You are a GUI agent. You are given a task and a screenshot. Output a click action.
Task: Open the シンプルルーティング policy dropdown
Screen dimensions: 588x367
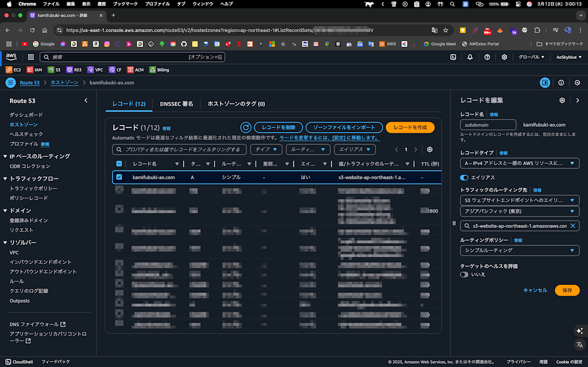click(519, 250)
